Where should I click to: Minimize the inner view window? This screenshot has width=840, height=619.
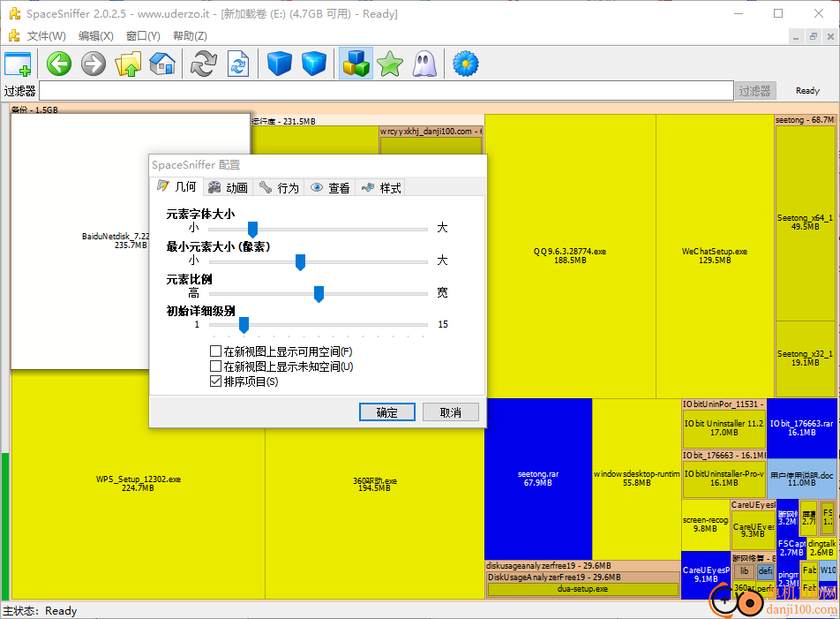tap(796, 36)
